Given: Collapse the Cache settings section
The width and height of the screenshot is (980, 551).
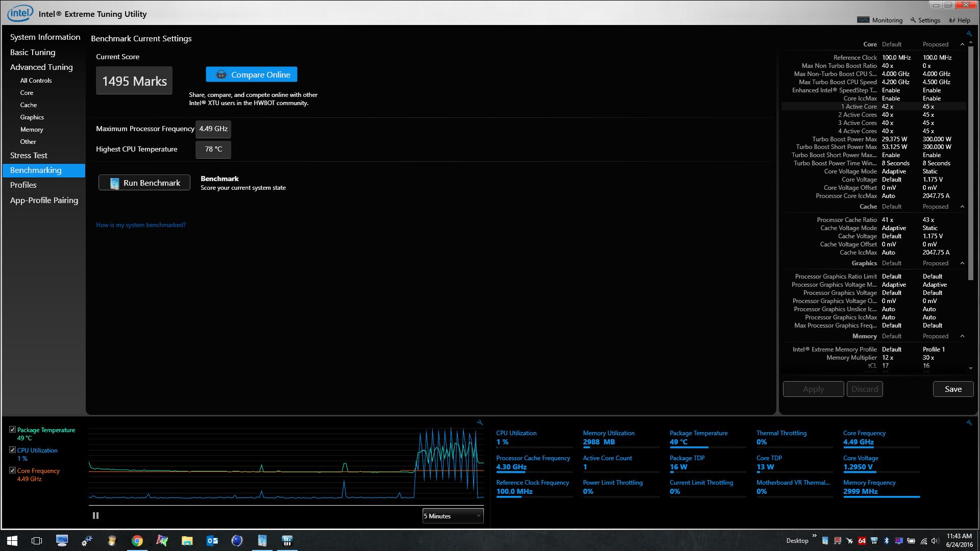Looking at the screenshot, I should [962, 207].
